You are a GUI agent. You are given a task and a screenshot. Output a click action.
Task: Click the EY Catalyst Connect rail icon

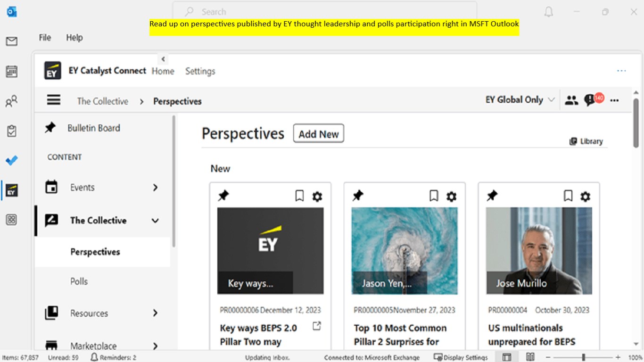click(12, 190)
